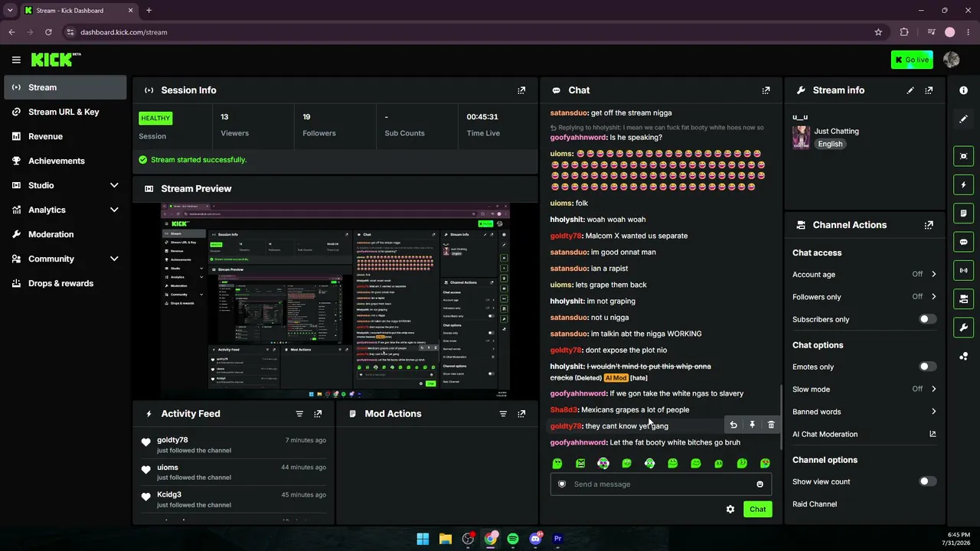Toggle Subscribers only chat
Screen dimensions: 980x551
pyautogui.click(x=927, y=319)
